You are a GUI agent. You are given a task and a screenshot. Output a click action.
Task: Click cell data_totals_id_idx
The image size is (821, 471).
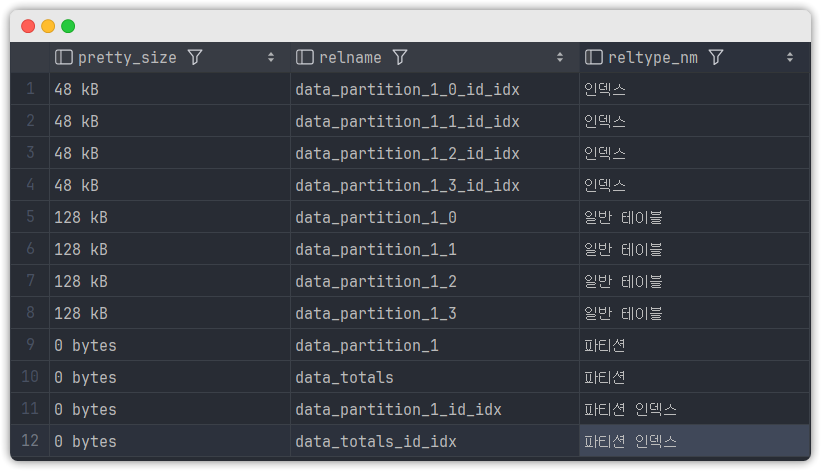pos(435,441)
